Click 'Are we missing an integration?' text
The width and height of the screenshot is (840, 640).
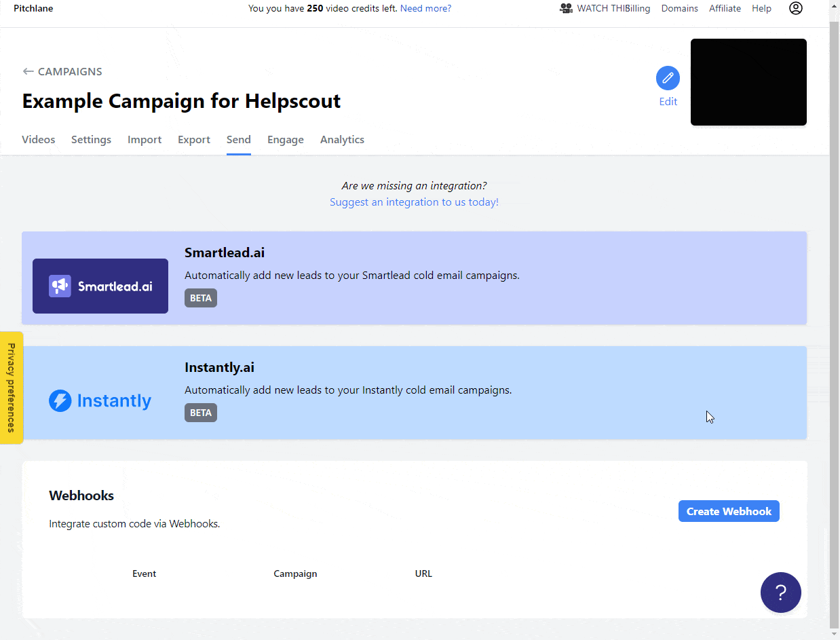pos(414,185)
